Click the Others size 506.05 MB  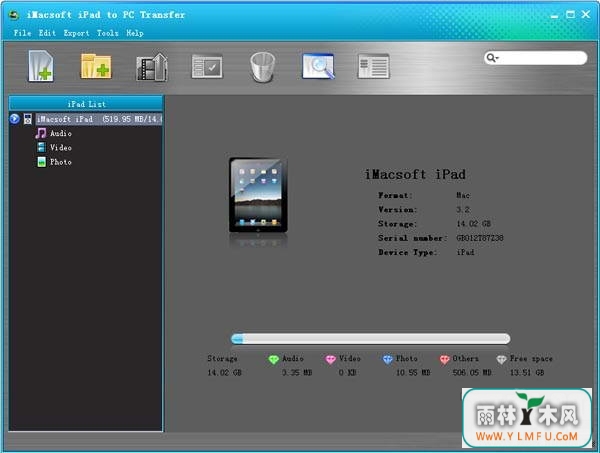pos(472,372)
